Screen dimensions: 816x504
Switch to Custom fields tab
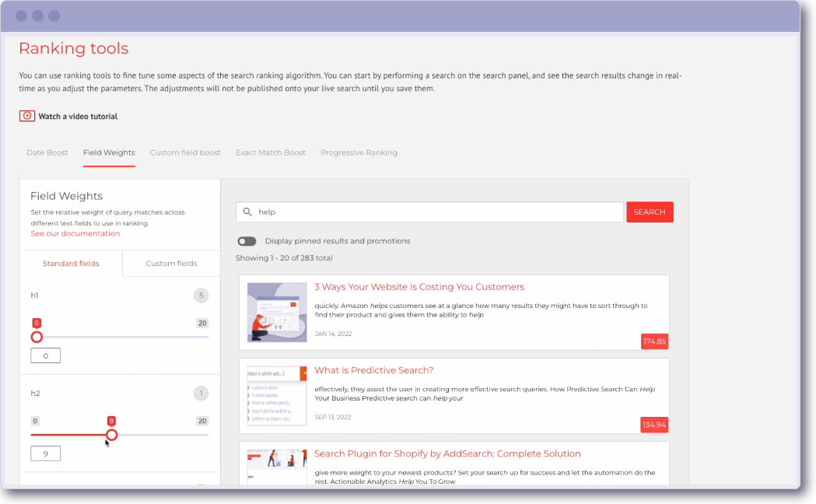tap(171, 263)
